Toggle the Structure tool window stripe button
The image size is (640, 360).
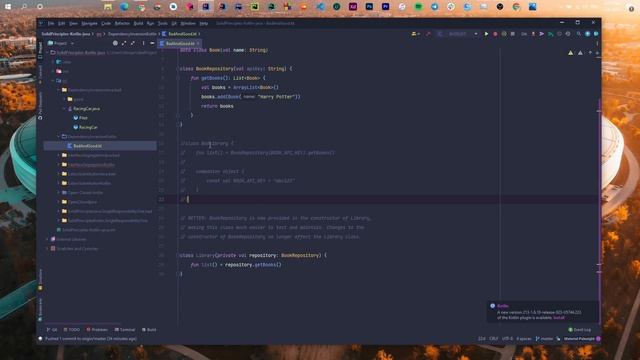point(40,279)
